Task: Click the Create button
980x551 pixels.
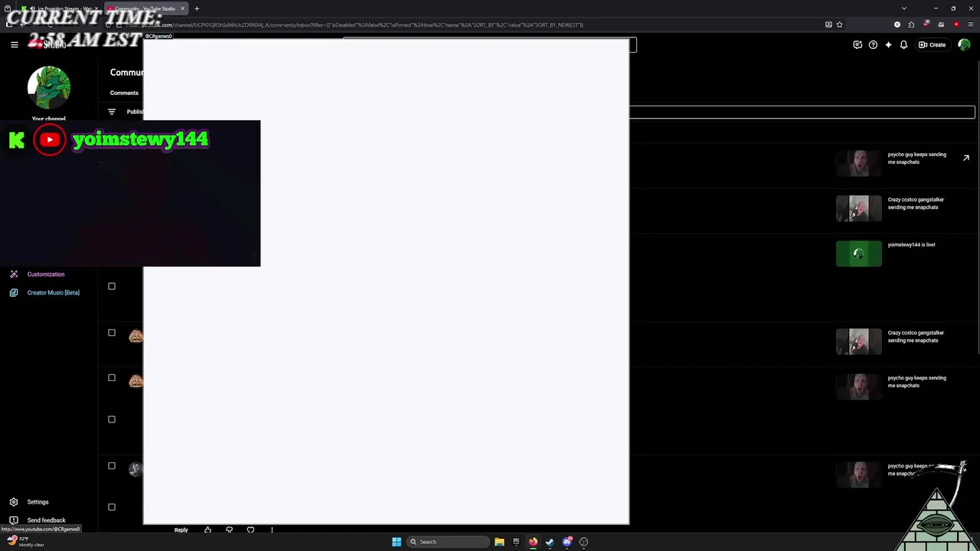Action: point(933,44)
